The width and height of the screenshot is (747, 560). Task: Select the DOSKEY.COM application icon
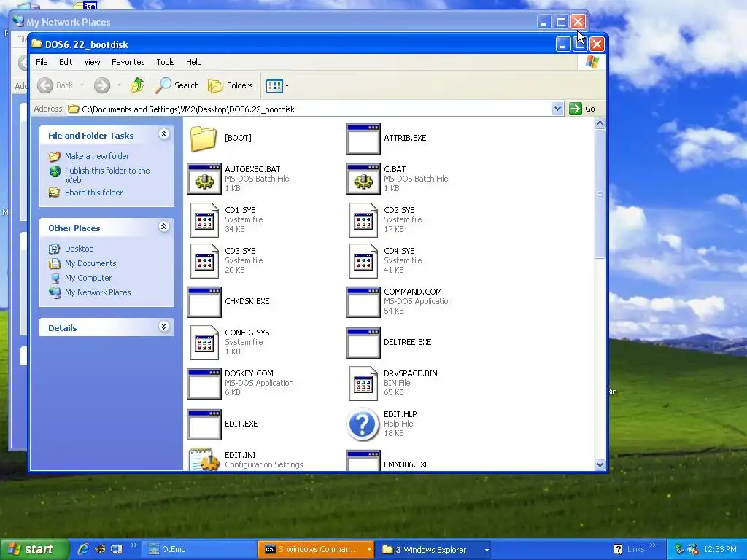pyautogui.click(x=204, y=384)
